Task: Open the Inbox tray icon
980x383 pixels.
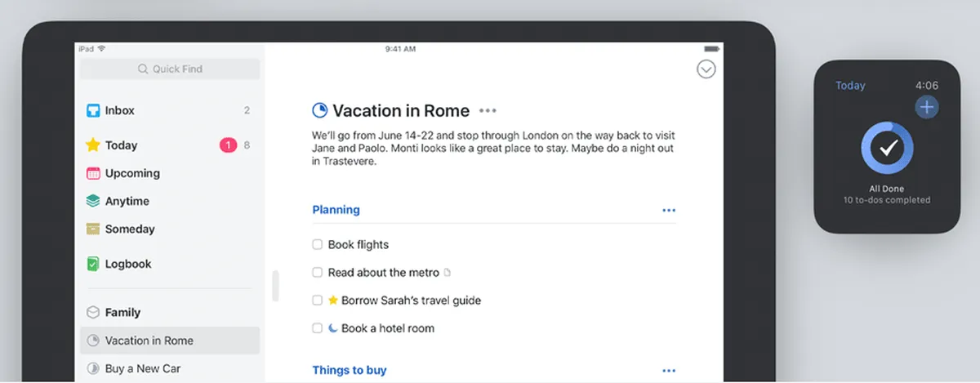Action: 93,111
